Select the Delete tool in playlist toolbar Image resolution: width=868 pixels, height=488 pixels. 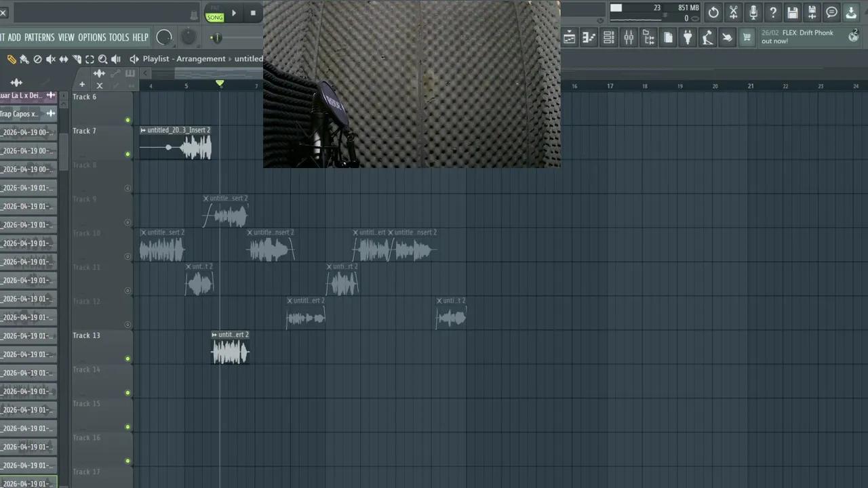point(37,59)
